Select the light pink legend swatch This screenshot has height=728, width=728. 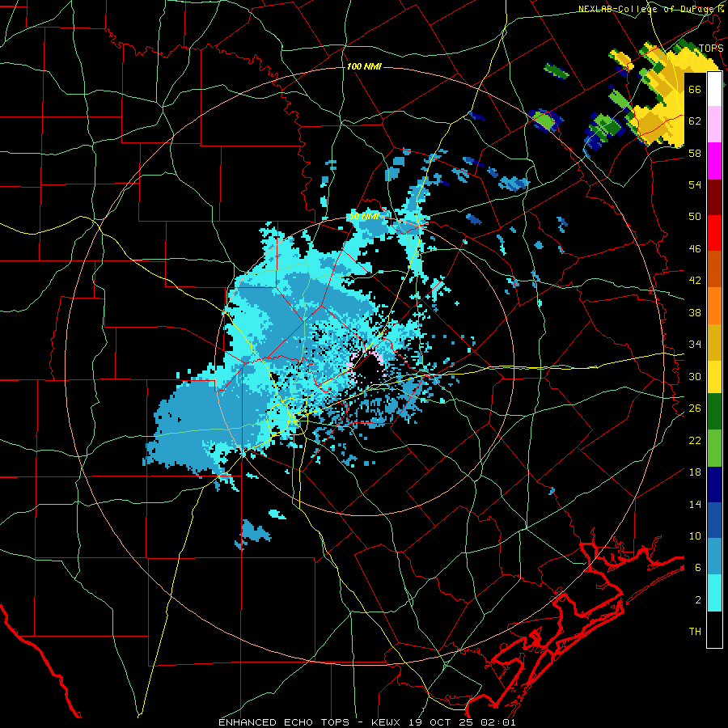(714, 124)
